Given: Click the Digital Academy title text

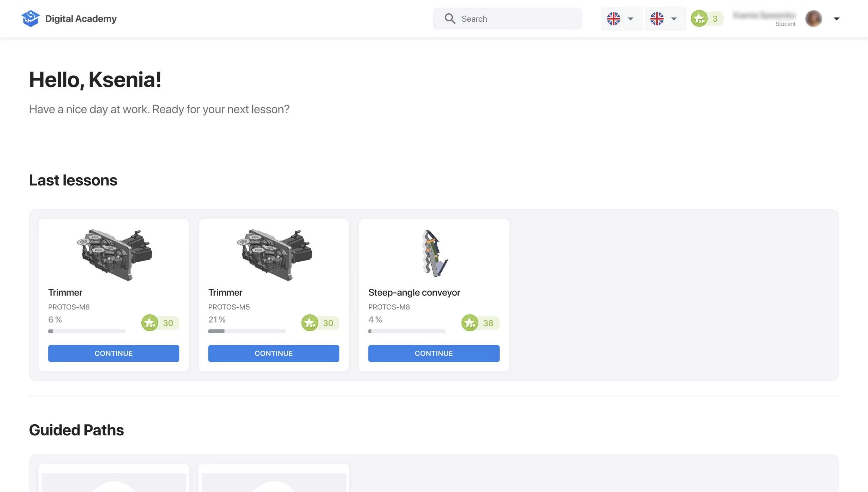Looking at the screenshot, I should (x=81, y=19).
